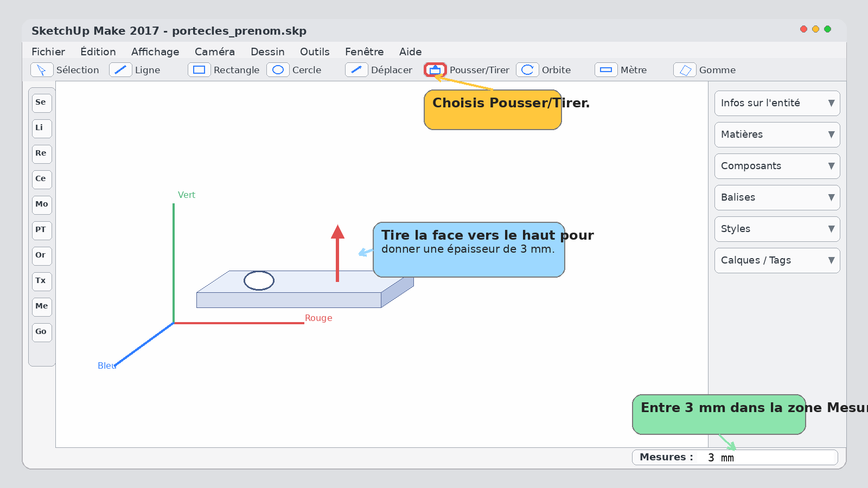Activate the Orbite tool icon
Screen dimensions: 868x488
point(527,70)
